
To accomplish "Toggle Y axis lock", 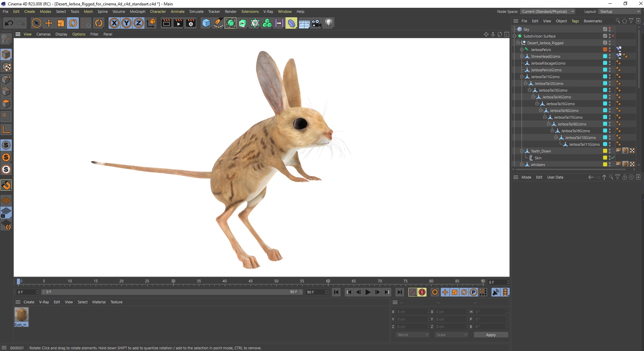I will point(127,23).
